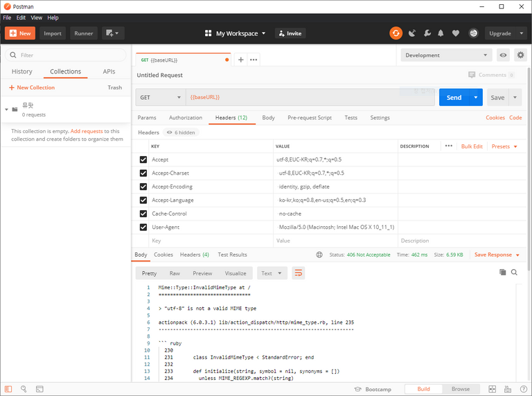Uncheck the User-Agent header checkbox
Image resolution: width=532 pixels, height=396 pixels.
click(143, 227)
